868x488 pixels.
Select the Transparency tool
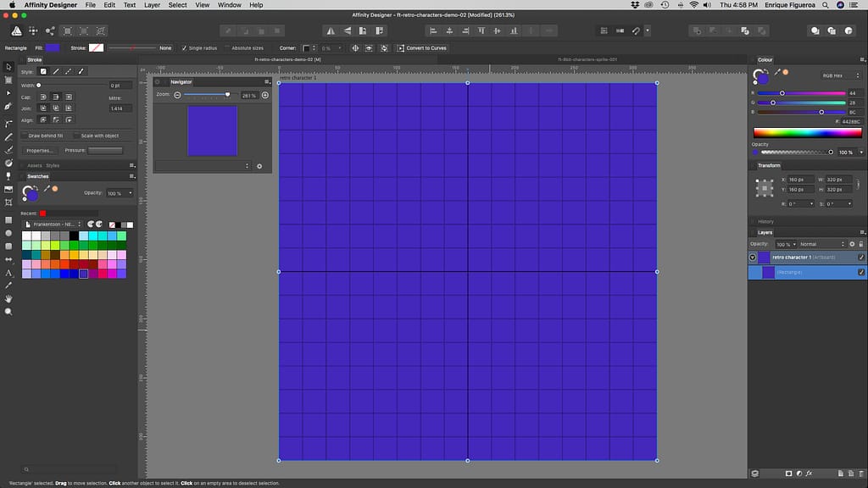coord(8,176)
